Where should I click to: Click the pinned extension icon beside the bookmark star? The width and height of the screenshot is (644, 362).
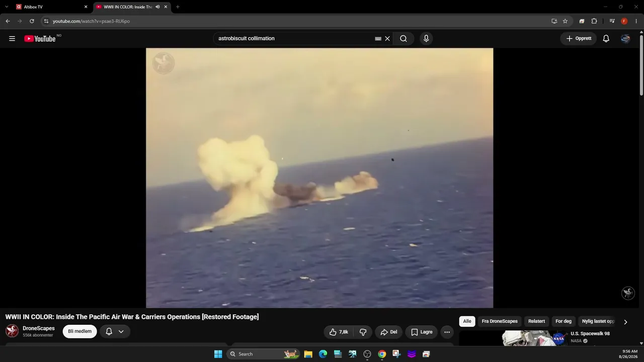(582, 21)
